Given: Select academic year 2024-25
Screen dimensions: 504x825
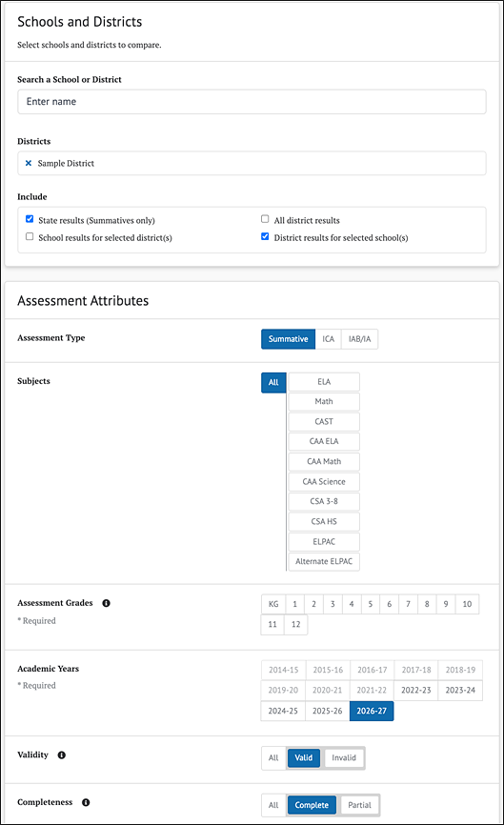Looking at the screenshot, I should [283, 711].
